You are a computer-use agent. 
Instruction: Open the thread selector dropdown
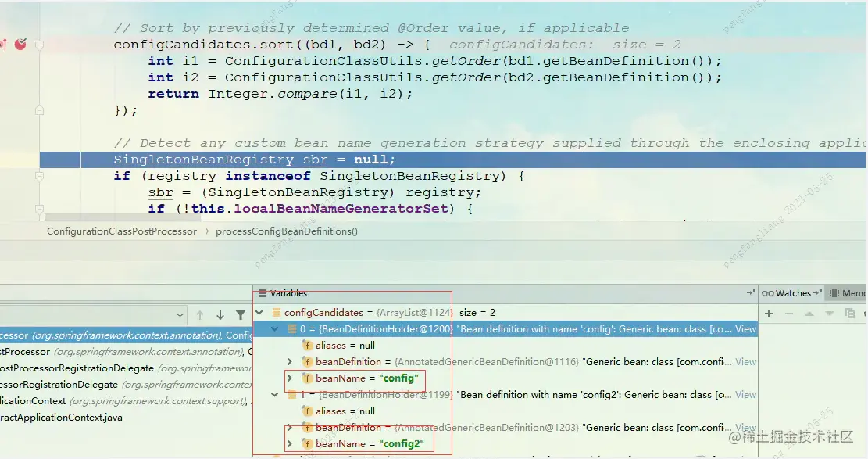180,315
